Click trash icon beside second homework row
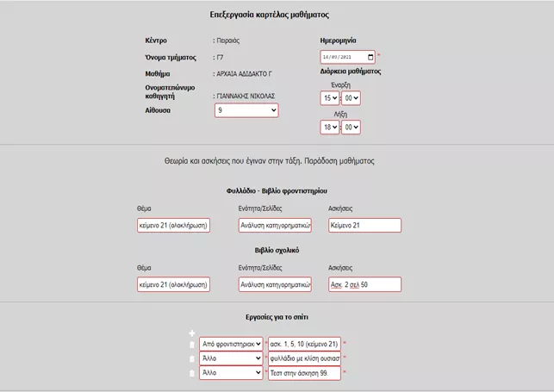This screenshot has width=554, height=392. (x=192, y=358)
